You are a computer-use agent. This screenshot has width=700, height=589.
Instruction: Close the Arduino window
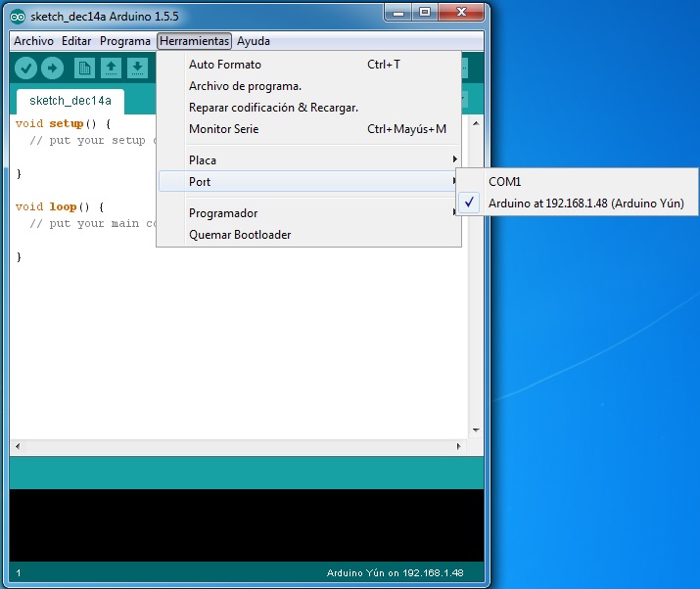point(461,12)
